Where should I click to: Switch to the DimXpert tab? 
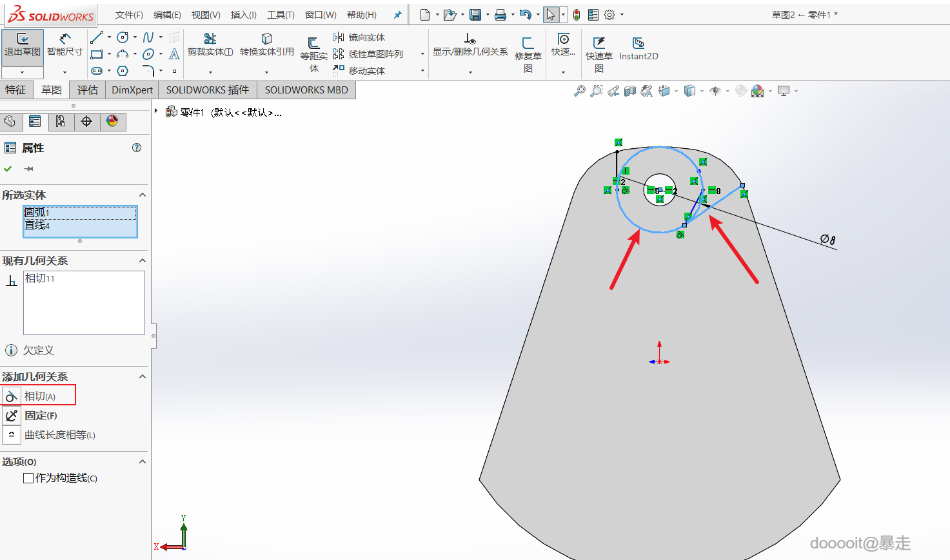tap(132, 90)
